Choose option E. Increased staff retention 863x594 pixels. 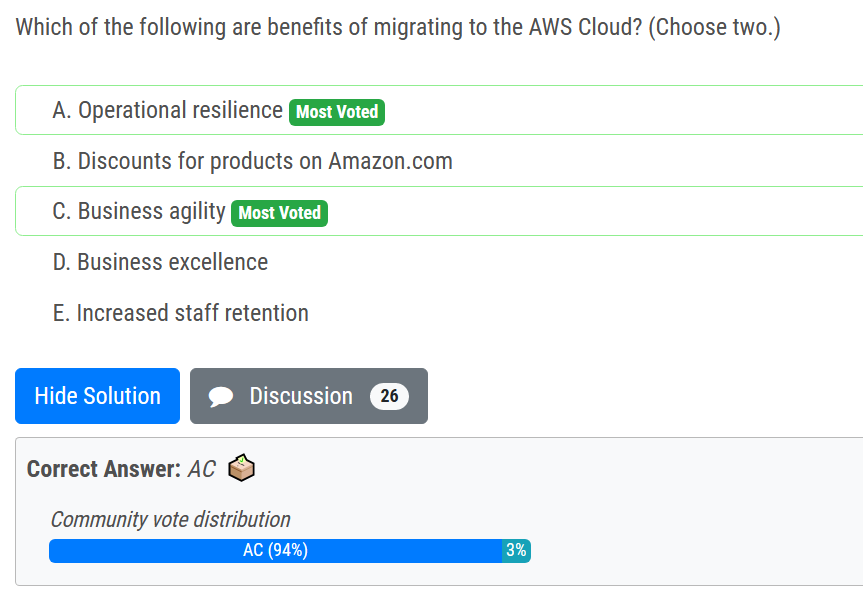click(180, 313)
